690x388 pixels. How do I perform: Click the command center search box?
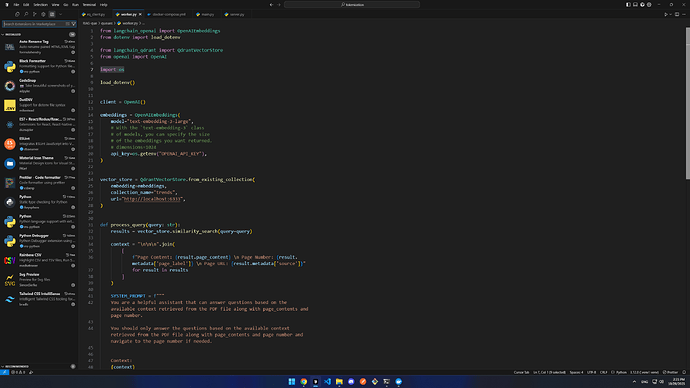coord(352,4)
